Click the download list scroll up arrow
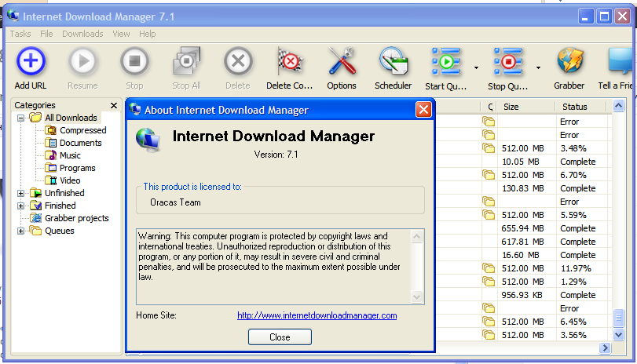This screenshot has width=637, height=364. (x=618, y=106)
